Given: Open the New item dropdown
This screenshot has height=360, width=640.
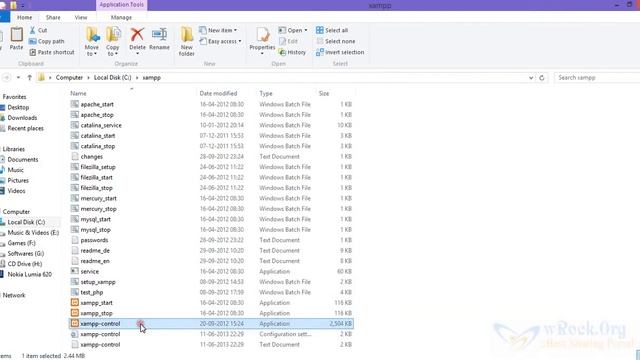Looking at the screenshot, I should pyautogui.click(x=218, y=30).
